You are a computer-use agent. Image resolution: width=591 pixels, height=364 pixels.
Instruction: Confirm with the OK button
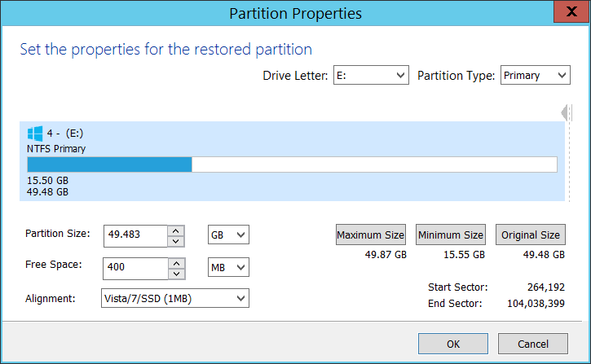pos(453,344)
